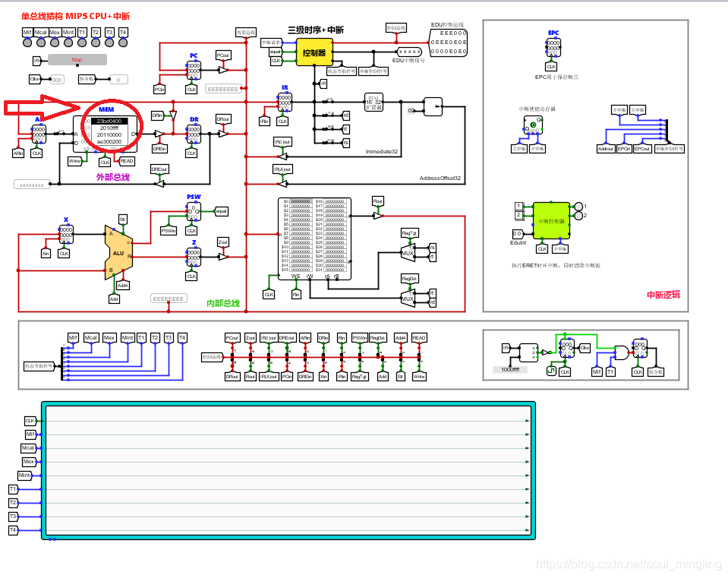Click the purple 外部总线 label
Screen dimensions: 728x578
113,177
